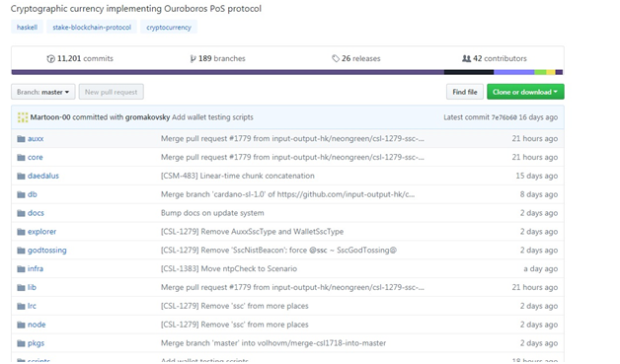Click the node folder icon
The width and height of the screenshot is (620, 364).
click(x=21, y=325)
